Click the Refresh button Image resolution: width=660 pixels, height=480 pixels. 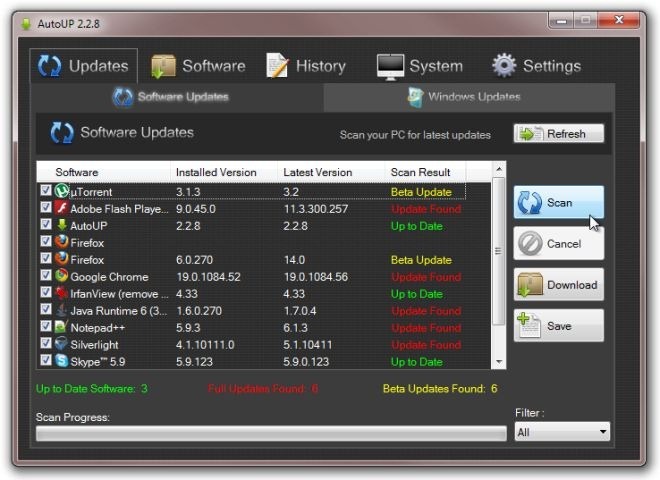click(559, 133)
